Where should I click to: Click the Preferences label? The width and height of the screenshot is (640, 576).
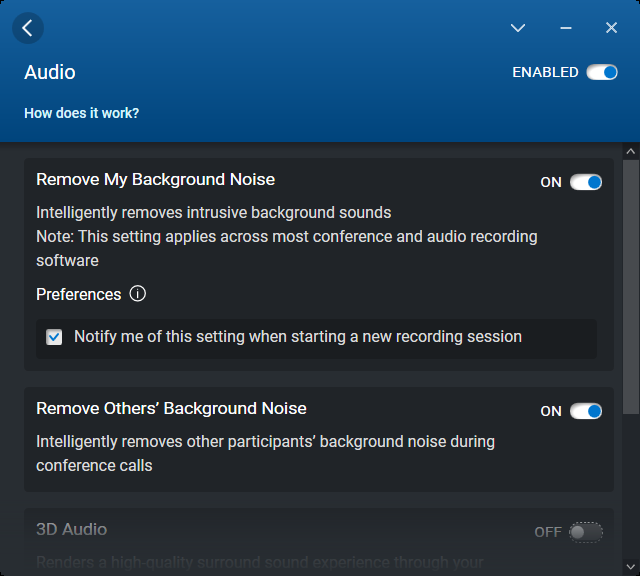pyautogui.click(x=78, y=294)
